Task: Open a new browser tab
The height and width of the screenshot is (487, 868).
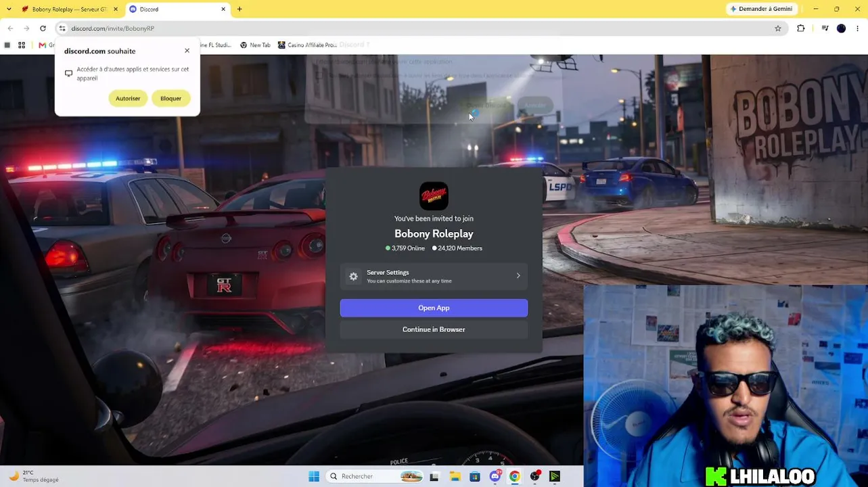Action: point(239,9)
